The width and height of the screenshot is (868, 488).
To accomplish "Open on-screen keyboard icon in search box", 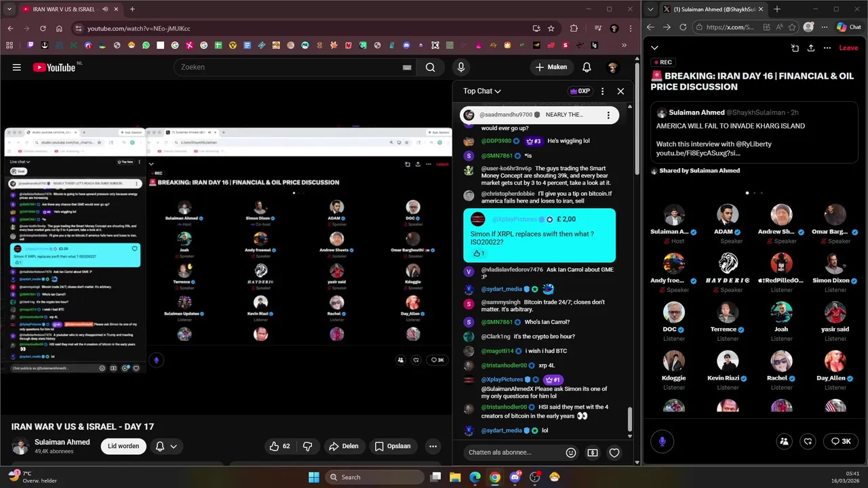I will (407, 67).
